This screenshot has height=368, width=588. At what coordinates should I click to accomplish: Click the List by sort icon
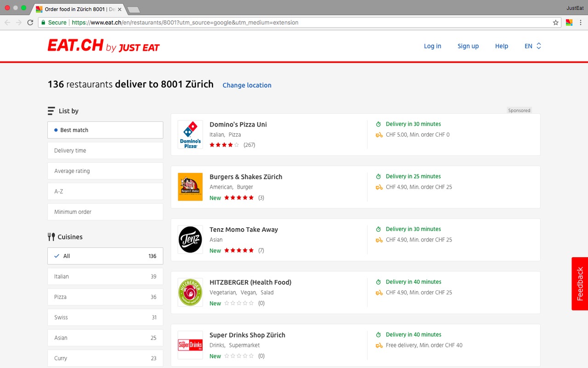51,111
